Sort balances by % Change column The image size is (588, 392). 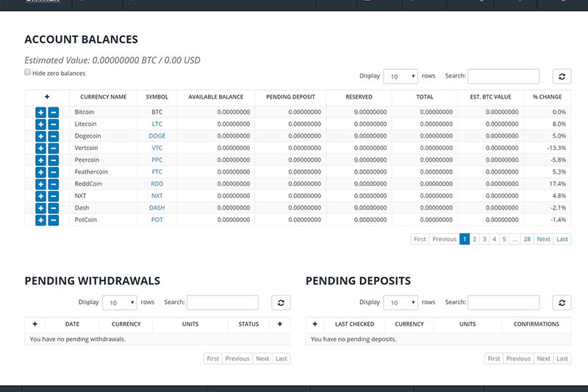pyautogui.click(x=547, y=97)
